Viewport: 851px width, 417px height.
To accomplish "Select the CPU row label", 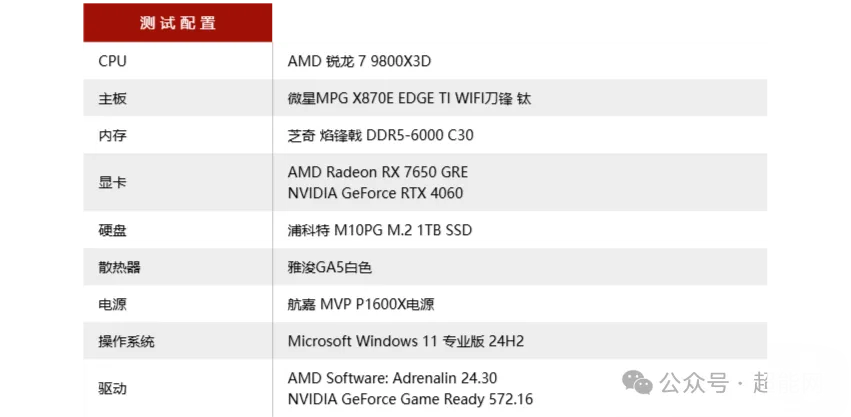I will (112, 61).
